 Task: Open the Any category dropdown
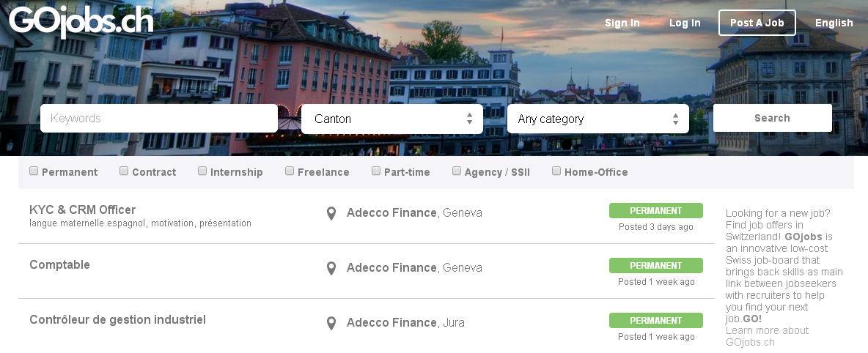tap(598, 119)
